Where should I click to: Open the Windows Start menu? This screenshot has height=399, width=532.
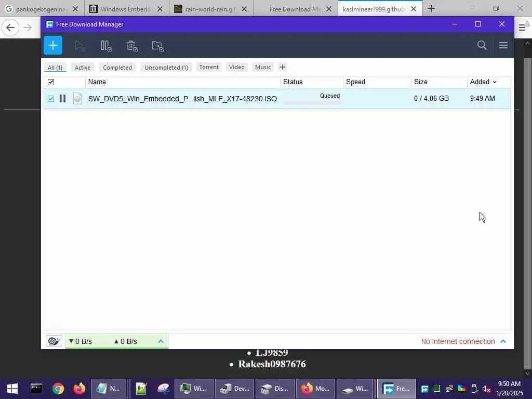[x=12, y=389]
